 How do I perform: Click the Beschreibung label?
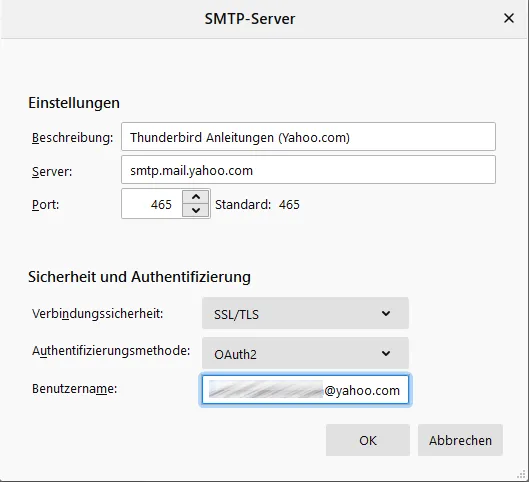(73, 138)
